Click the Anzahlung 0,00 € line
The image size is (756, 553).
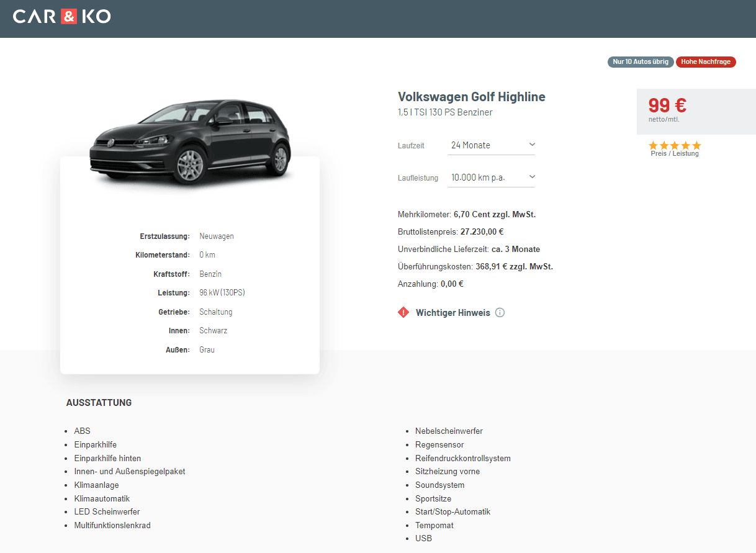tap(431, 284)
